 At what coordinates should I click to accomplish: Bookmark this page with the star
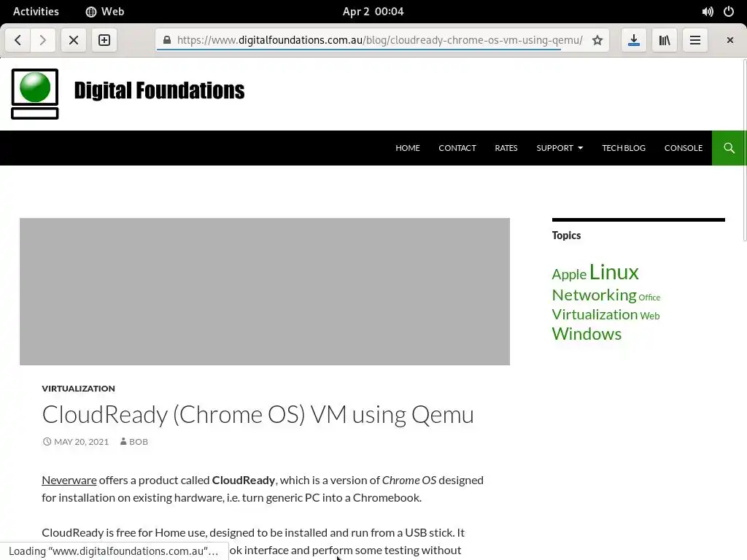click(597, 40)
